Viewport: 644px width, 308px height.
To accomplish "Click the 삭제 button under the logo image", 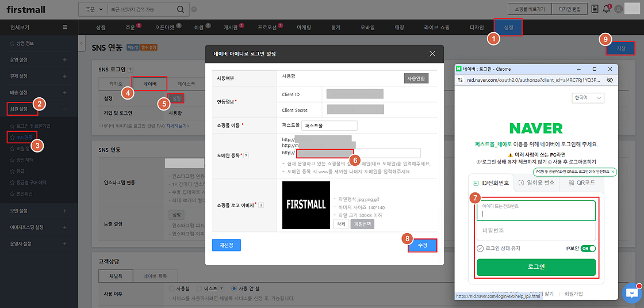I will [x=341, y=224].
